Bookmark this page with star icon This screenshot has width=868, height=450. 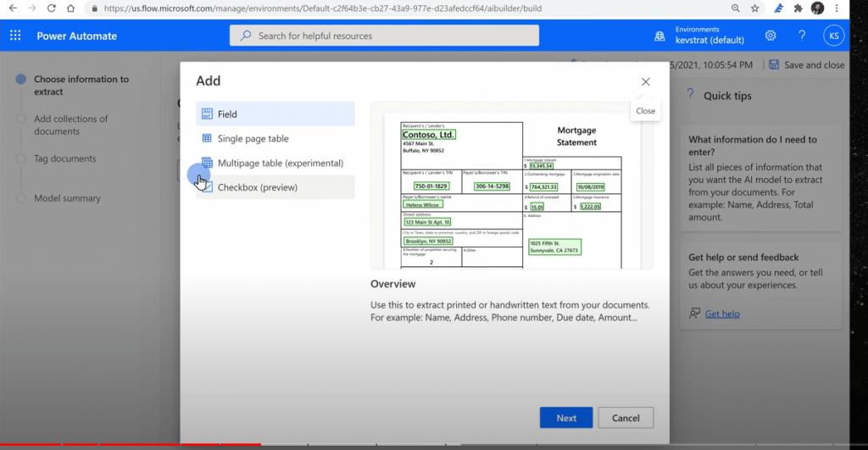[x=754, y=8]
